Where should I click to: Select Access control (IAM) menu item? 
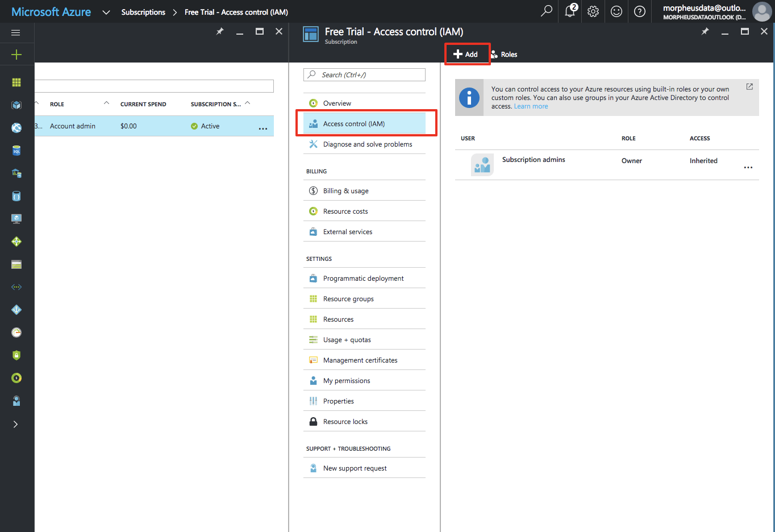coord(364,124)
